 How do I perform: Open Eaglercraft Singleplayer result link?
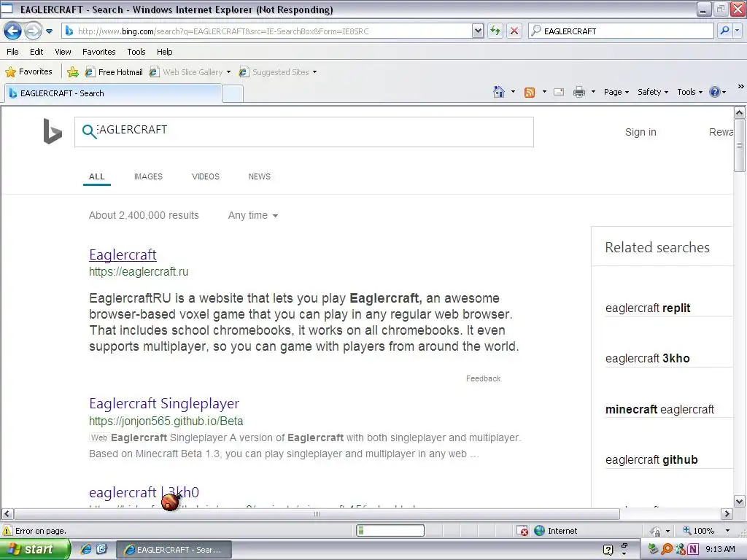pyautogui.click(x=164, y=403)
